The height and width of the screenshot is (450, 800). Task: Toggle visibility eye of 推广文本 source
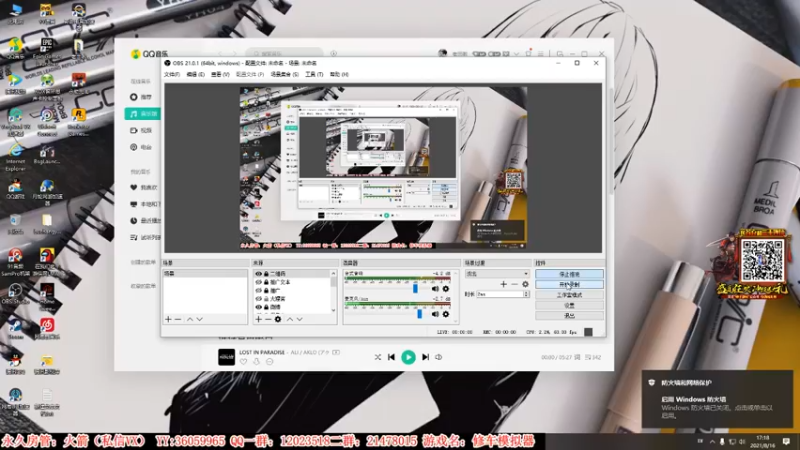[x=258, y=282]
